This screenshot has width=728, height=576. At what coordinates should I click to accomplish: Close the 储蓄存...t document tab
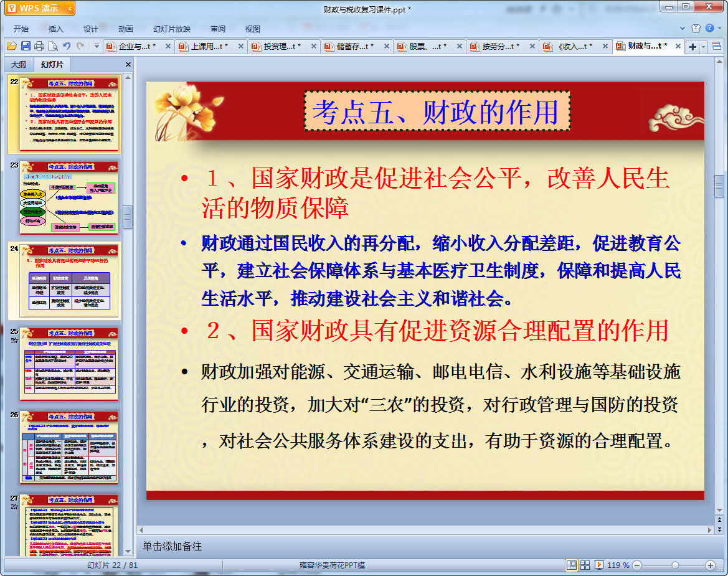pos(387,47)
